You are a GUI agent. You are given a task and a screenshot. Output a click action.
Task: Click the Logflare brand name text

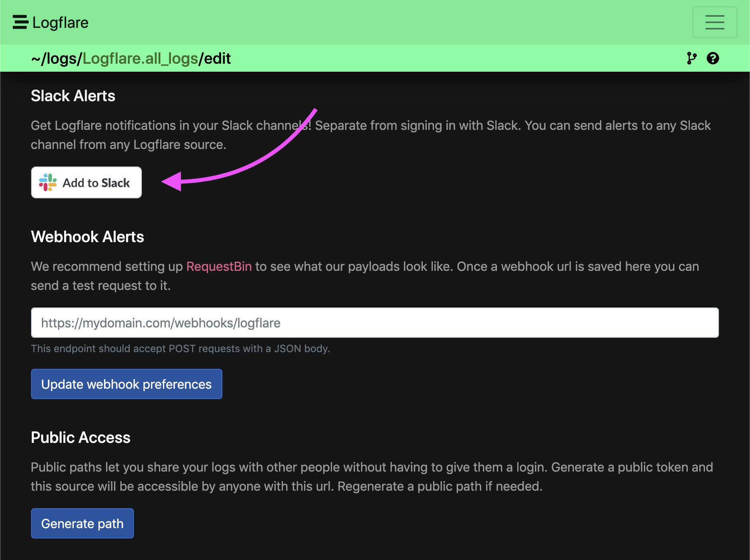[x=60, y=23]
